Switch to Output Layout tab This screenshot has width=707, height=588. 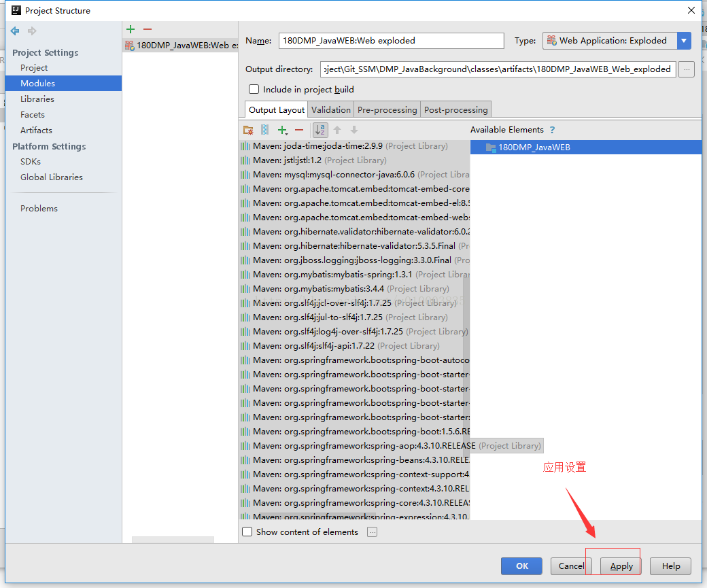coord(277,110)
